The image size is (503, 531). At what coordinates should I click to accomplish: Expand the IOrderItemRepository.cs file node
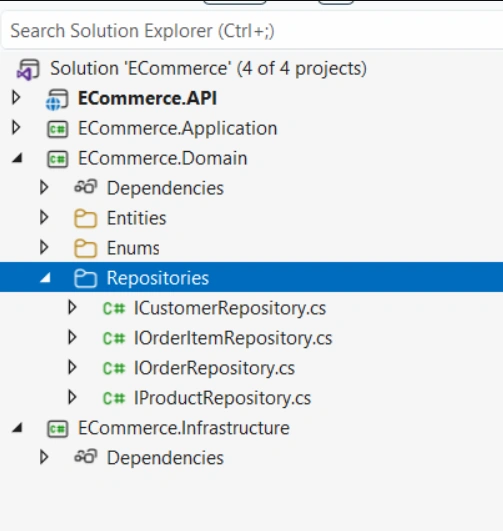72,337
